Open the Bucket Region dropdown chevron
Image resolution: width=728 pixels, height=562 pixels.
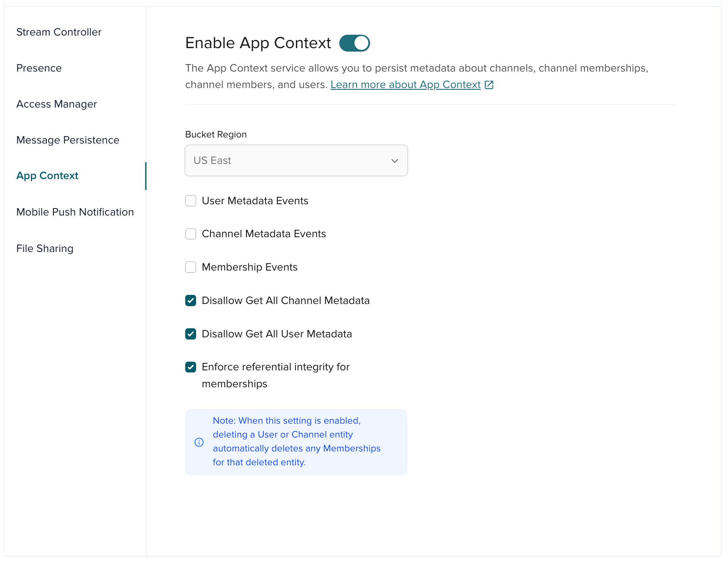click(395, 160)
